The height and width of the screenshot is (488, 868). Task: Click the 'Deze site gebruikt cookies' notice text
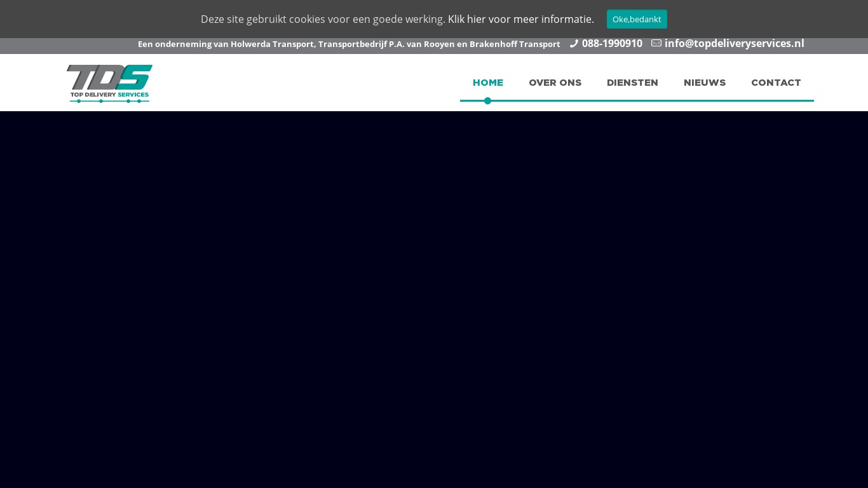coord(323,19)
